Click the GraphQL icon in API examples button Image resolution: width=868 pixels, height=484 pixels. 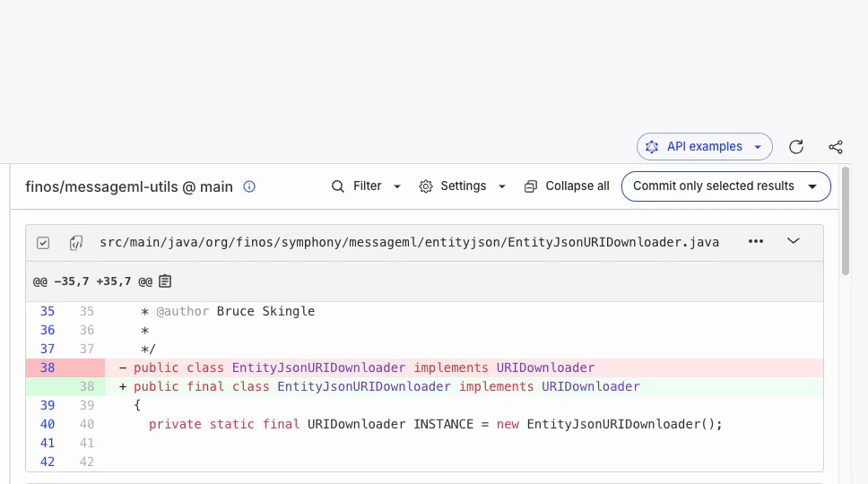pyautogui.click(x=652, y=147)
